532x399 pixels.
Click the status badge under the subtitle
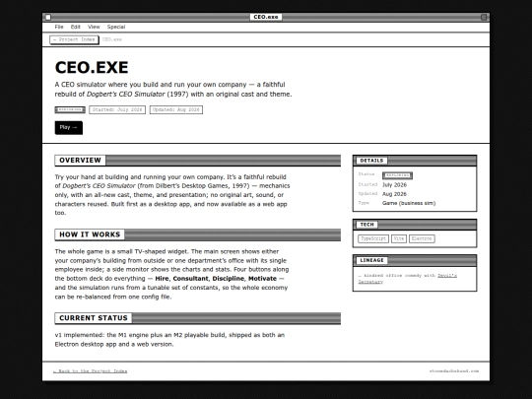(70, 109)
